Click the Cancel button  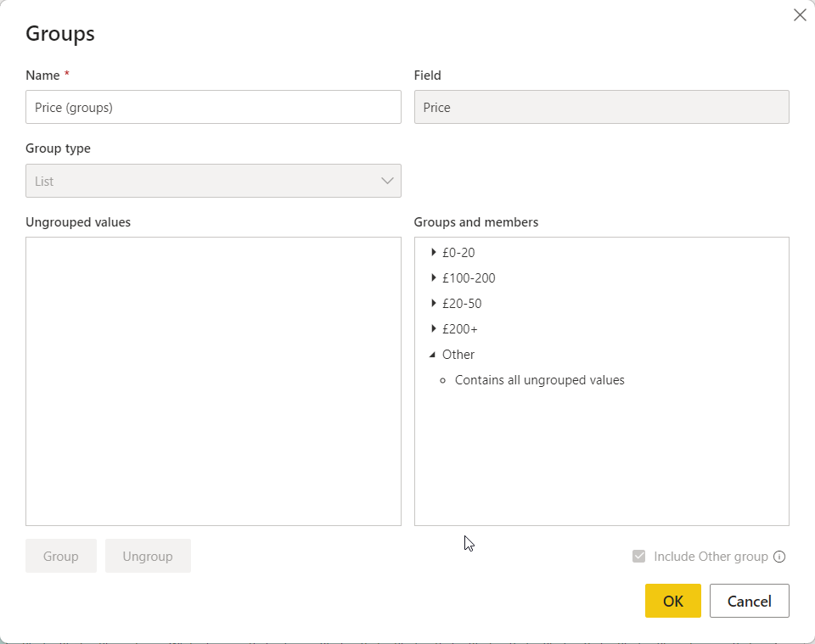point(749,601)
